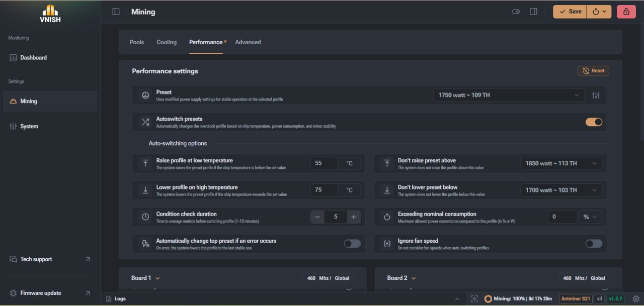
Task: Open the power restart menu icon
Action: tap(599, 12)
